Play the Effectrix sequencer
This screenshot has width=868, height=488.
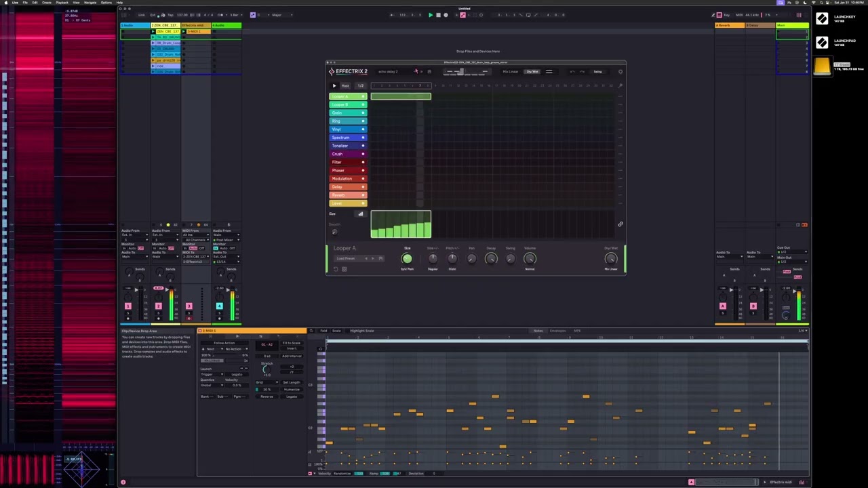334,85
